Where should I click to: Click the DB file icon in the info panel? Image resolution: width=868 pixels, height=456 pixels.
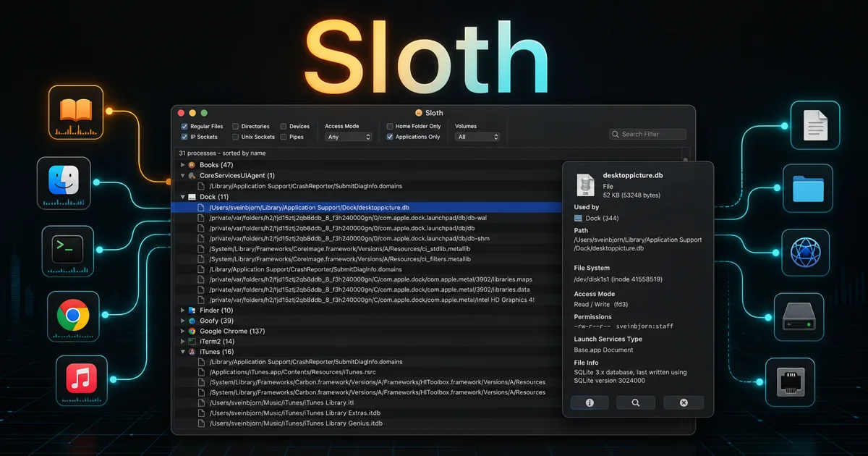point(584,185)
